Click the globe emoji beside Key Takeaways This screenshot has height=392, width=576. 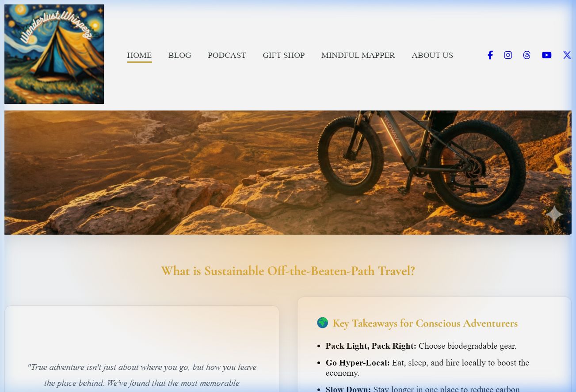[323, 323]
